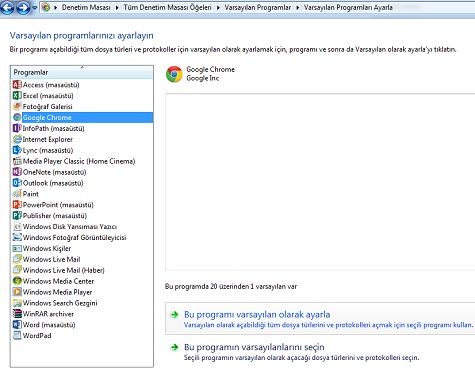Click the Lync (masaüstü) icon

click(x=17, y=150)
